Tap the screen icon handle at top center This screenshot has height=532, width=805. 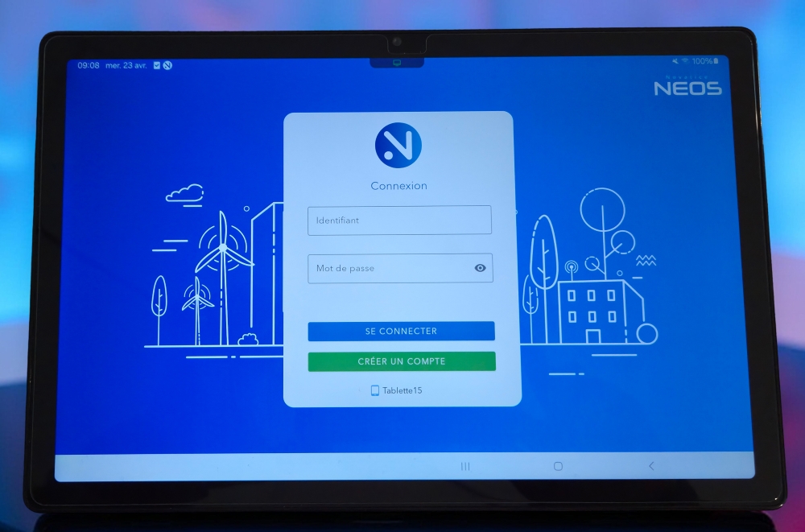pyautogui.click(x=397, y=63)
